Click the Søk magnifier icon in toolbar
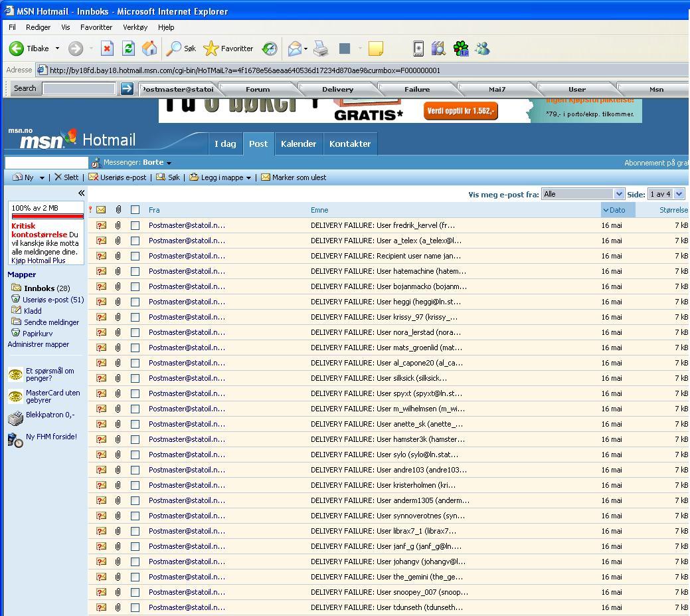This screenshot has width=690, height=616. tap(173, 49)
